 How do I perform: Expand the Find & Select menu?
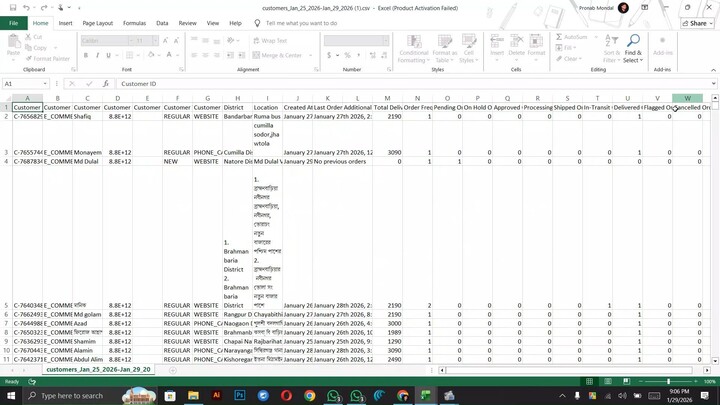633,48
